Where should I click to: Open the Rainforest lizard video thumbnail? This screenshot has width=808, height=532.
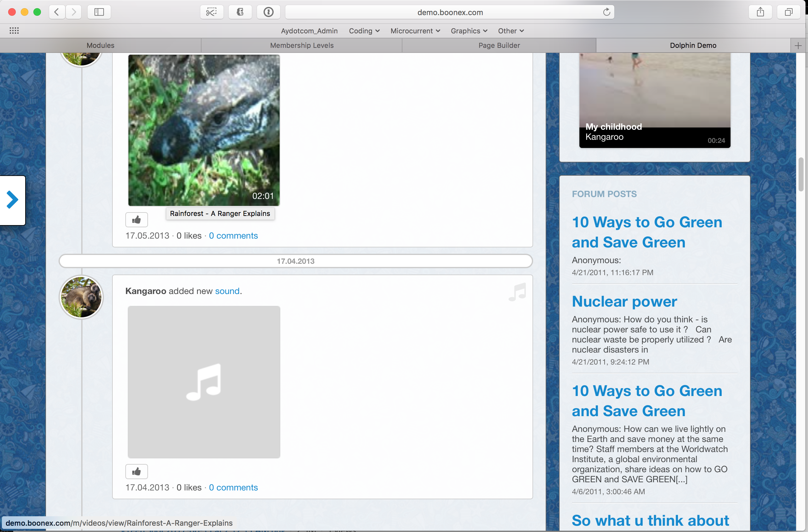tap(204, 130)
